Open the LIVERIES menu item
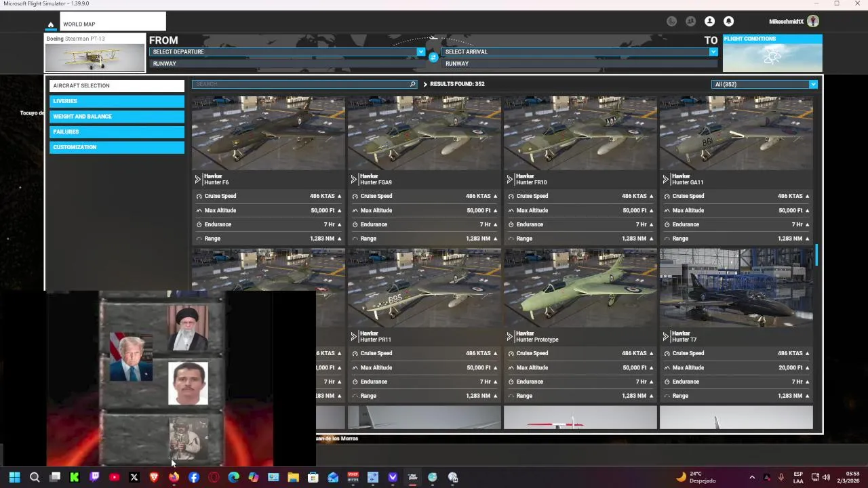868x488 pixels. (x=117, y=101)
